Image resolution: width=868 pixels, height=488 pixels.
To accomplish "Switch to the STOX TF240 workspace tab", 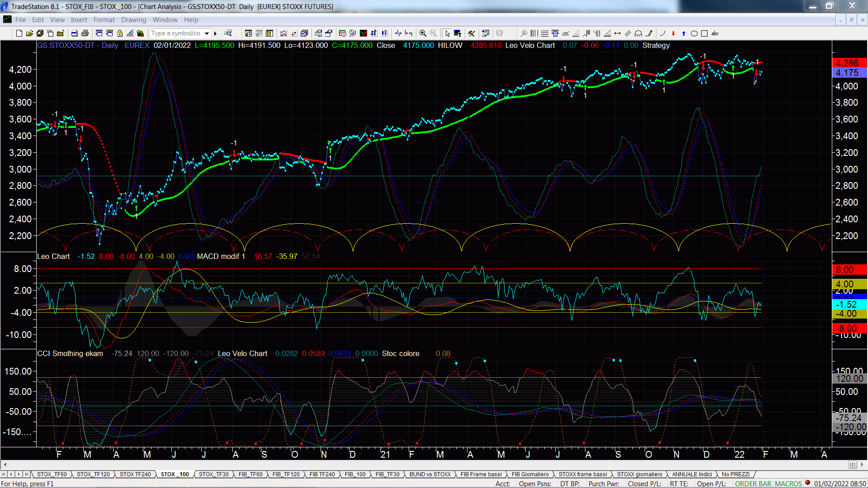I will coord(135,474).
